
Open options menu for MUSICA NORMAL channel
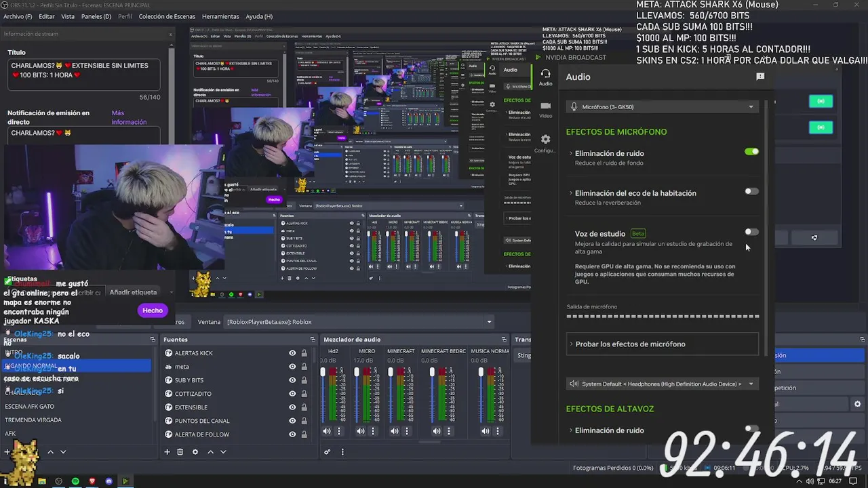pos(497,431)
